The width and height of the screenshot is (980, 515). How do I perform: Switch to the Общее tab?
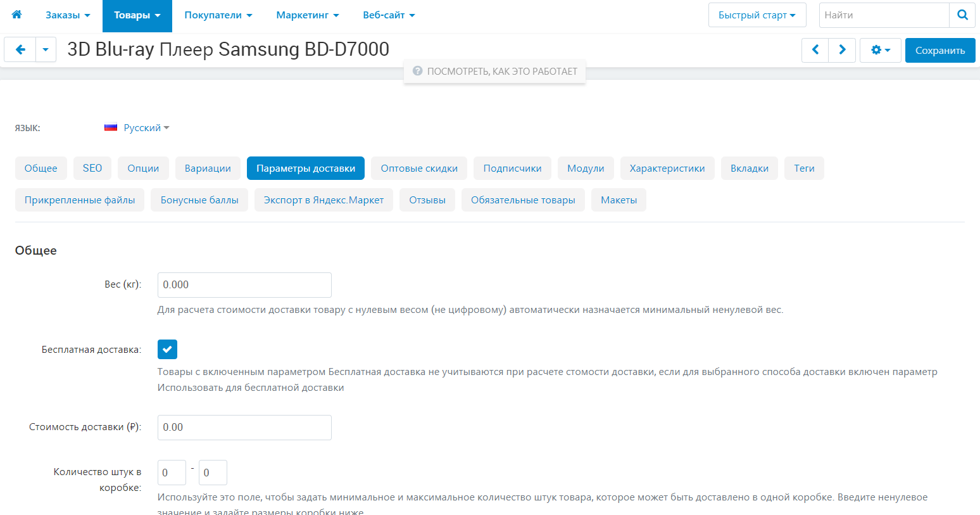(41, 168)
